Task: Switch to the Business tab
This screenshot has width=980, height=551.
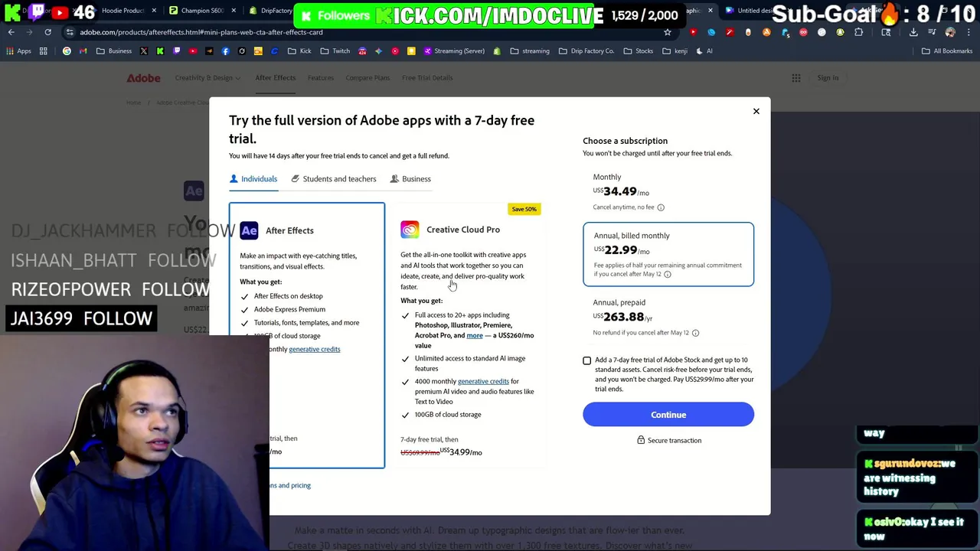Action: (x=410, y=179)
